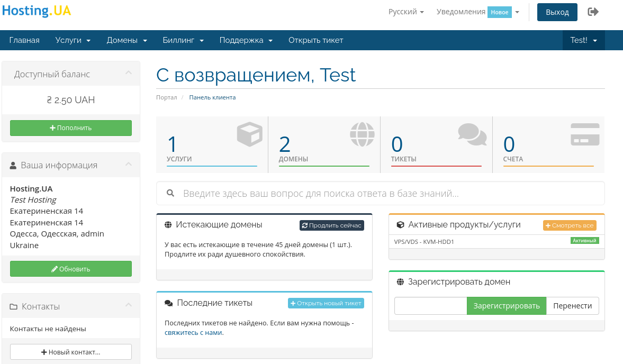Open the Test! account dropdown
The image size is (623, 364).
tap(583, 40)
